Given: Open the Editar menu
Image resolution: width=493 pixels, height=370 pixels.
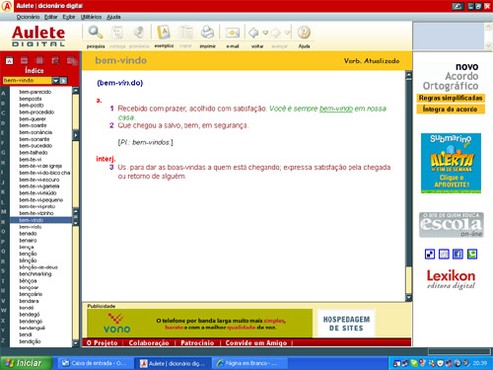Looking at the screenshot, I should tap(51, 17).
